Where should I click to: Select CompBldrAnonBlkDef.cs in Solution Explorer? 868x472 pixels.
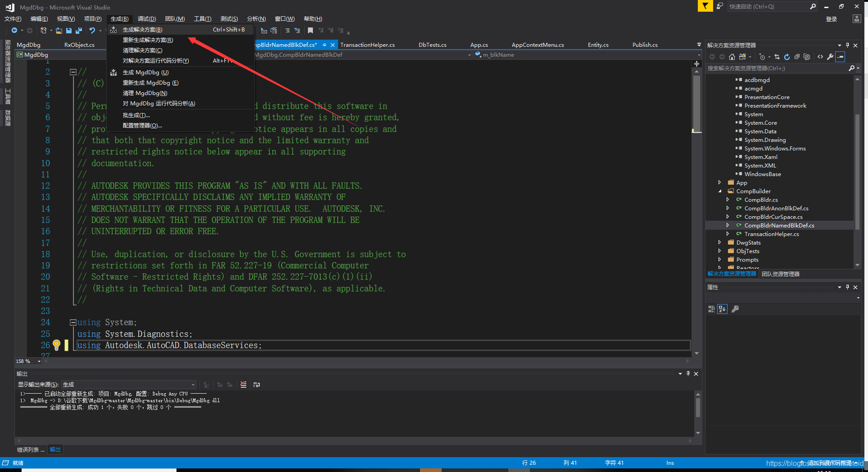[777, 208]
